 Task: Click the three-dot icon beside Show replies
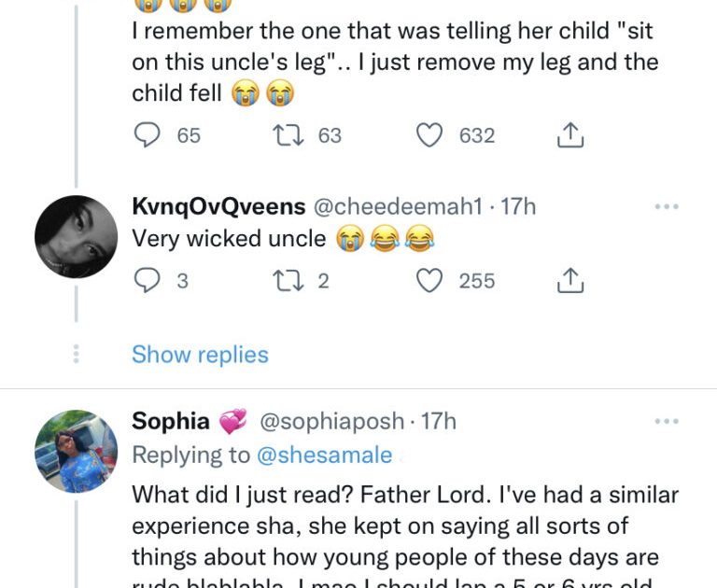[x=77, y=355]
